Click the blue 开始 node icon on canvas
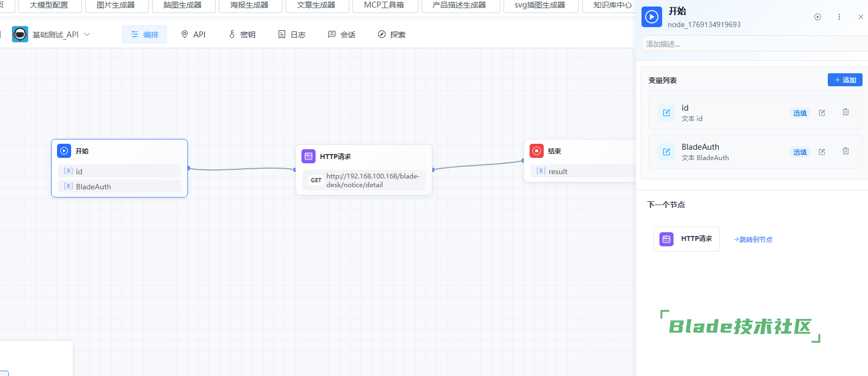This screenshot has width=868, height=376. pos(64,151)
